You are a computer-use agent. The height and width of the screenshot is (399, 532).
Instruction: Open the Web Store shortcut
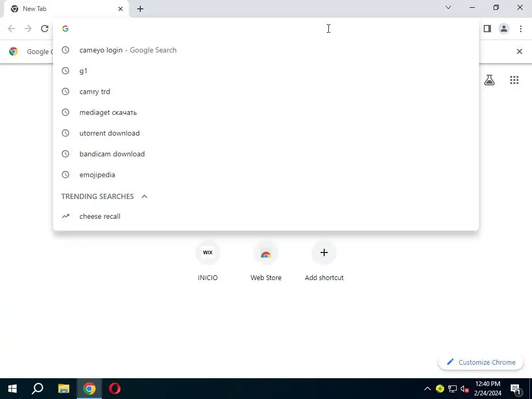[x=266, y=261]
